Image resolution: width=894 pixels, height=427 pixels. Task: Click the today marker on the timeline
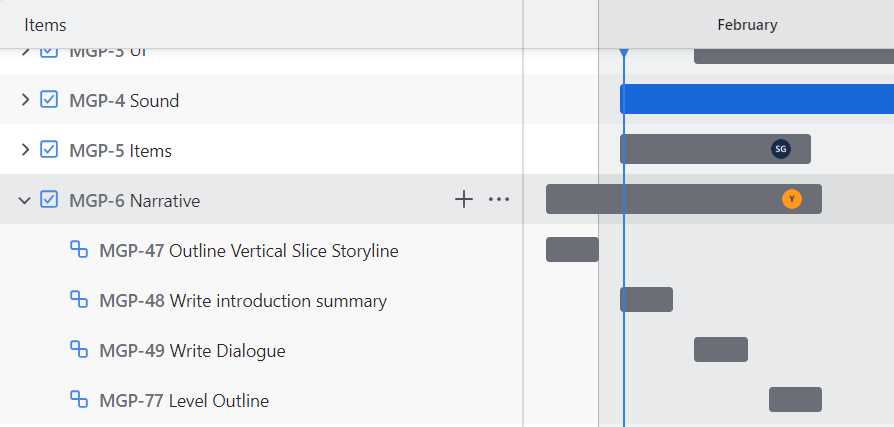[x=624, y=53]
